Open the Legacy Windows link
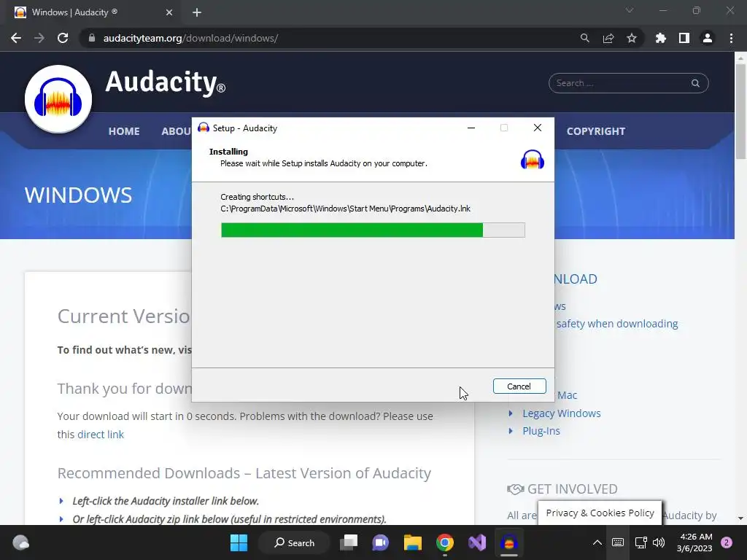This screenshot has width=747, height=560. (561, 413)
